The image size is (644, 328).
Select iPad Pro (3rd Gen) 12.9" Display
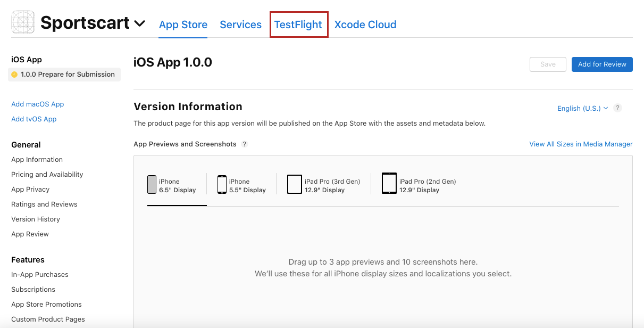[324, 185]
